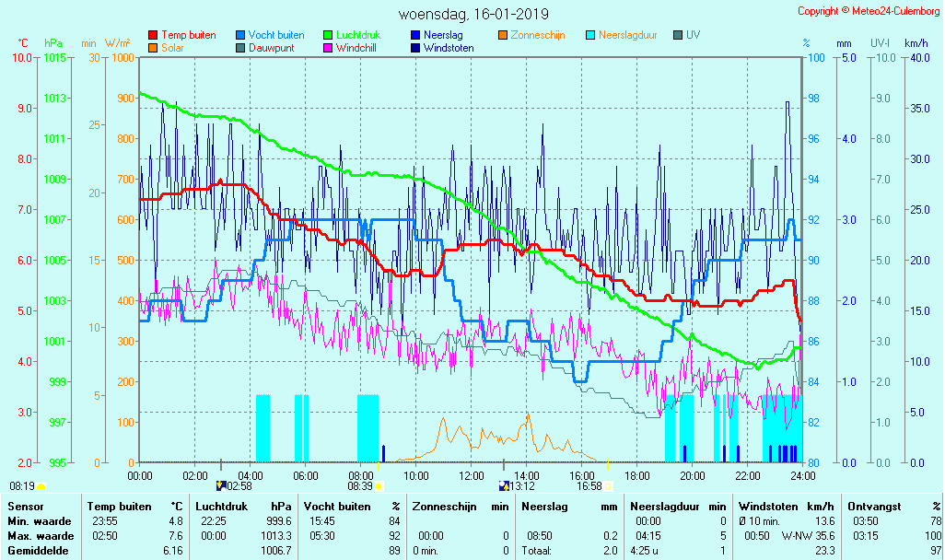Click the yellow sun icon beside 08:19
The width and height of the screenshot is (945, 560).
[41, 485]
